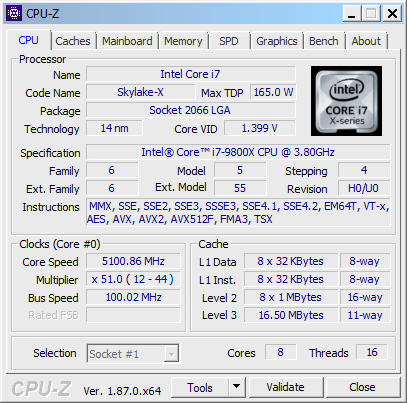
Task: Click the Core Speed value field
Action: (x=133, y=261)
